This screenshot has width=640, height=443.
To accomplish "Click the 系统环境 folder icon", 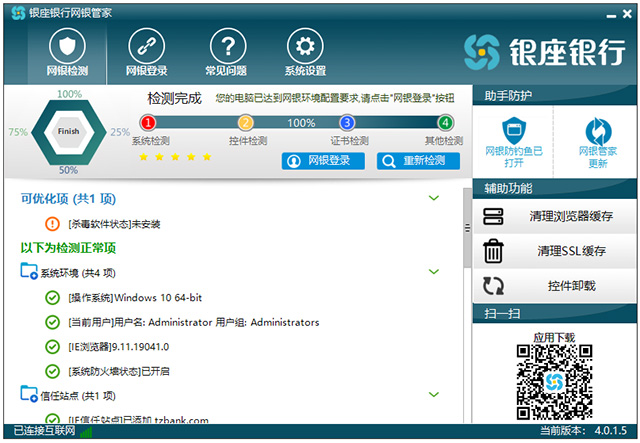I will [x=29, y=271].
